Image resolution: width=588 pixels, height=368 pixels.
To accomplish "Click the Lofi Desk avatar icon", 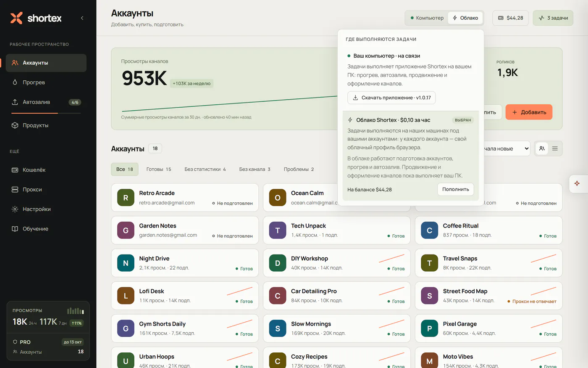I will tap(126, 296).
